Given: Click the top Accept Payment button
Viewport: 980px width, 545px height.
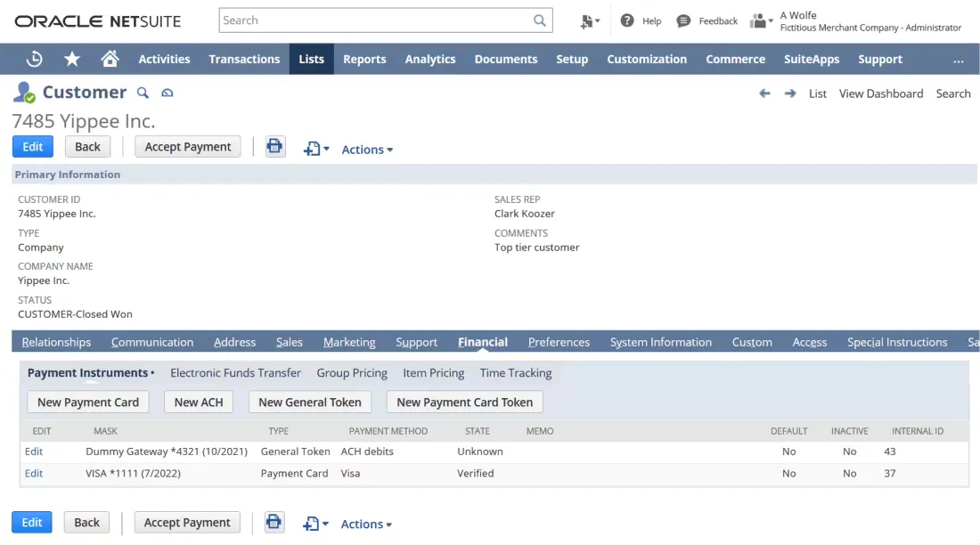Looking at the screenshot, I should coord(187,147).
